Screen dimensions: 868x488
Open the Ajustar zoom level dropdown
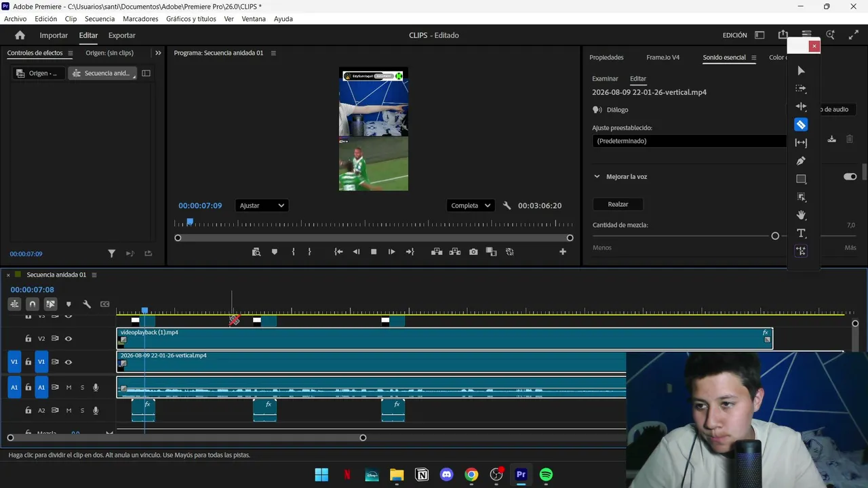click(x=262, y=205)
